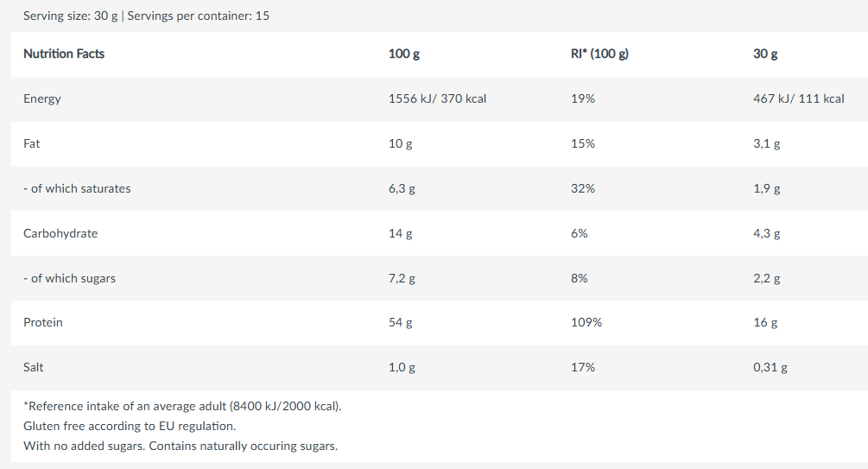The width and height of the screenshot is (868, 469).
Task: Click the 15% fat reference intake
Action: (583, 143)
